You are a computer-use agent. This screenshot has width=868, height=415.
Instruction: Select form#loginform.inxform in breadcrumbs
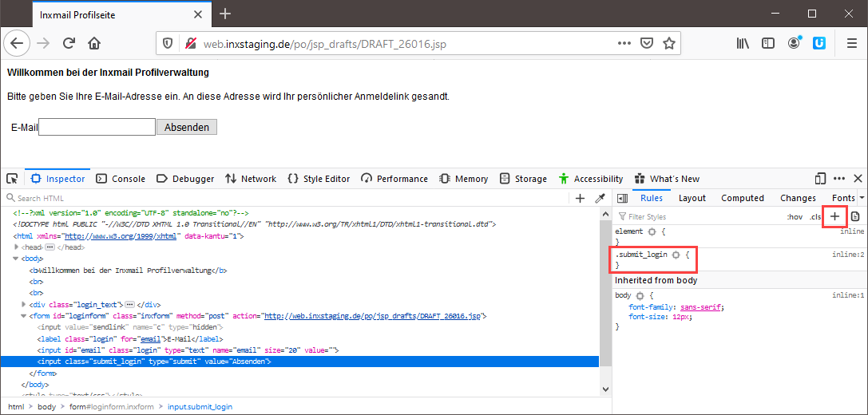tap(111, 407)
